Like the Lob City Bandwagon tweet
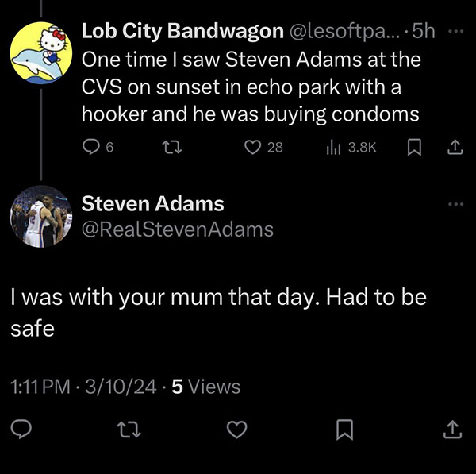 coord(252,148)
